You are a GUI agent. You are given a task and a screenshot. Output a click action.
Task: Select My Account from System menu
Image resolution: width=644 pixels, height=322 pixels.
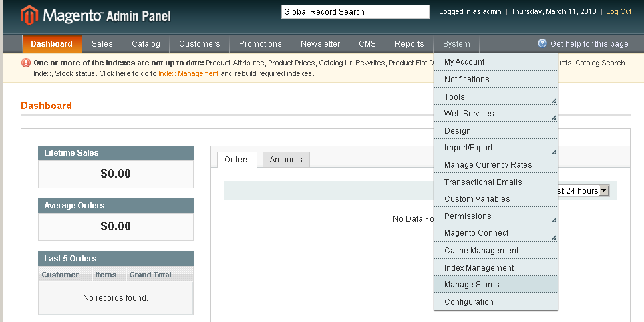[496, 62]
